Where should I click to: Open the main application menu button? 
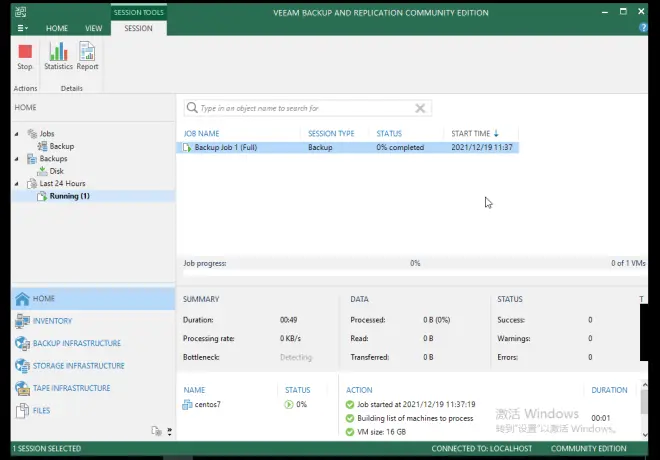22,28
